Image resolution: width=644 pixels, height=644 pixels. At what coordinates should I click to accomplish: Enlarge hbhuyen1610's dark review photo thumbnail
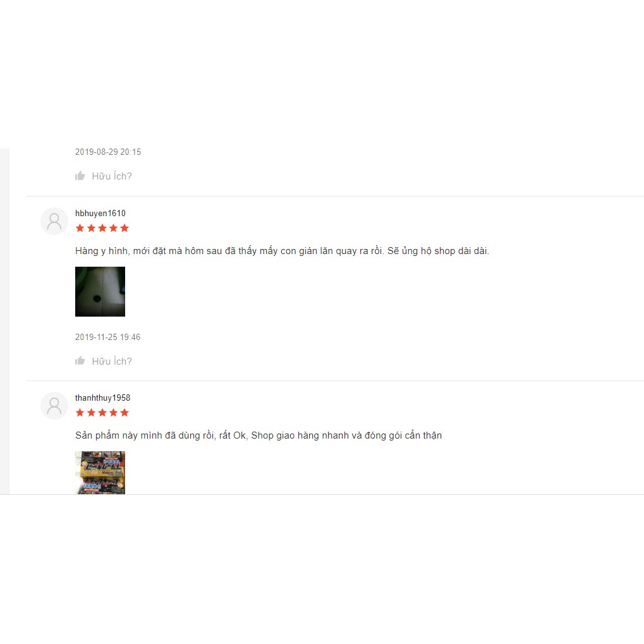coord(100,291)
